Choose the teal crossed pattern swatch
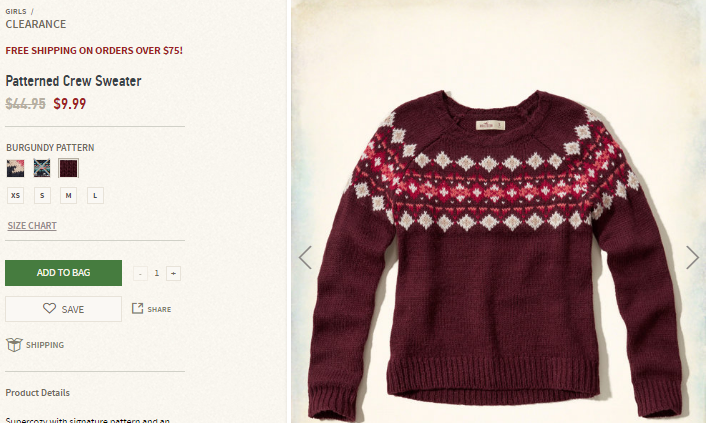 pos(42,168)
